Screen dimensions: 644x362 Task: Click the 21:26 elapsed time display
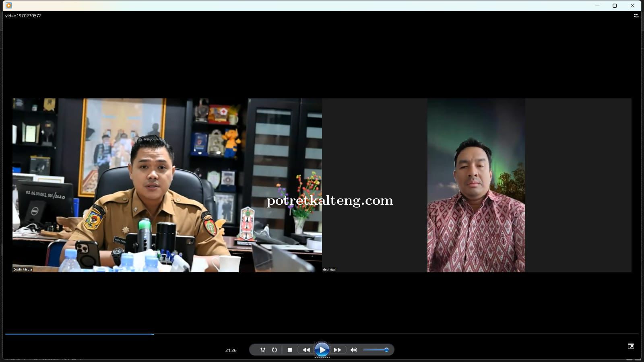click(x=231, y=350)
